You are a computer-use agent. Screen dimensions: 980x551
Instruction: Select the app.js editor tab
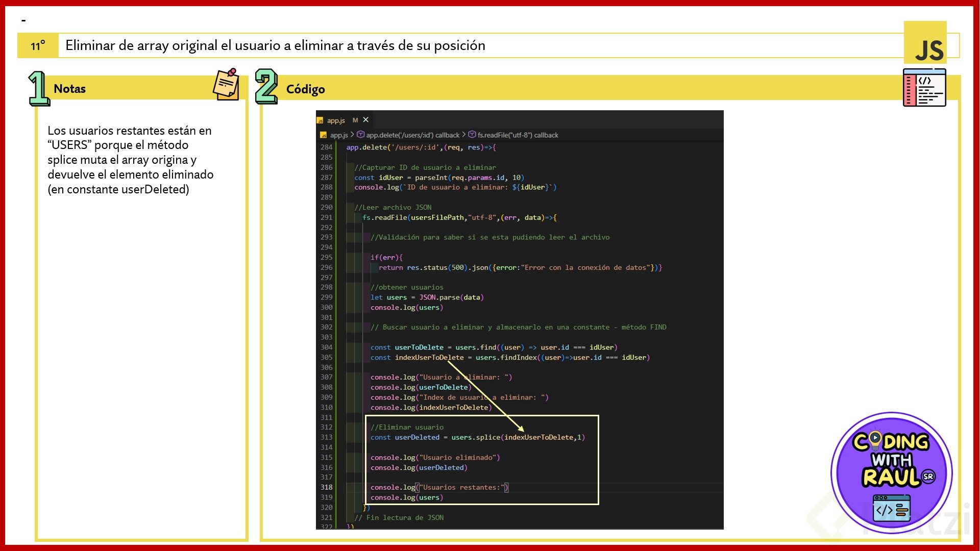[336, 120]
